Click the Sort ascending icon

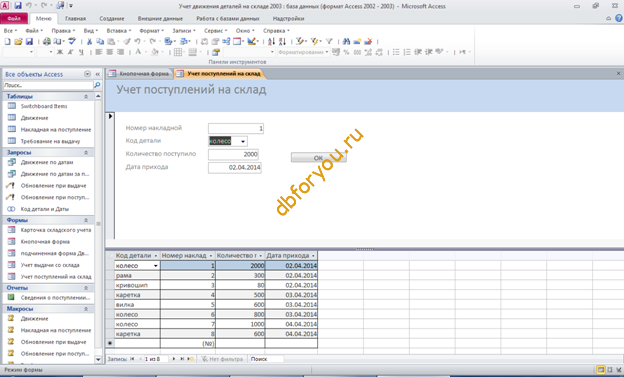(271, 41)
